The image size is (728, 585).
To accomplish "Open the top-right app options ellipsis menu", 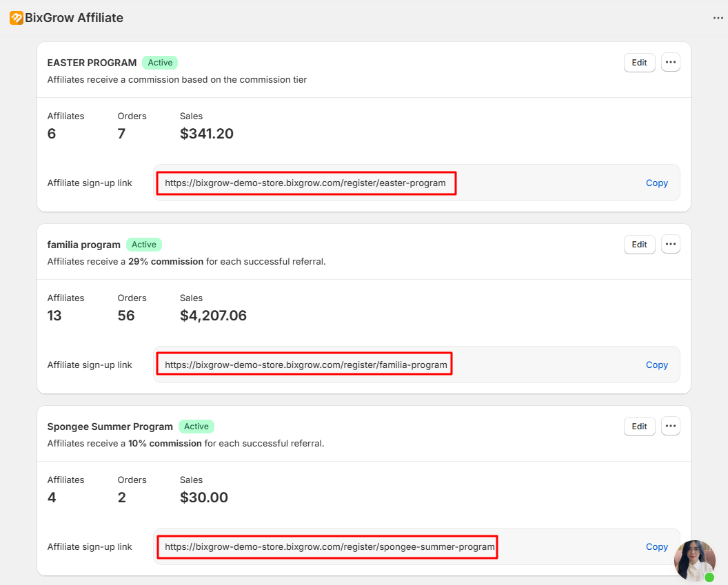I will [x=718, y=18].
